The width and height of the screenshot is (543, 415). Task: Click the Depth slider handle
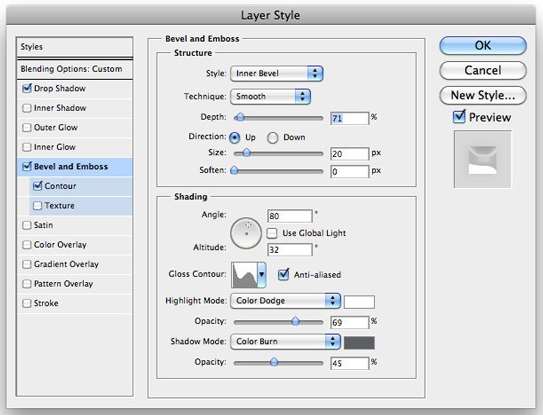click(x=239, y=117)
